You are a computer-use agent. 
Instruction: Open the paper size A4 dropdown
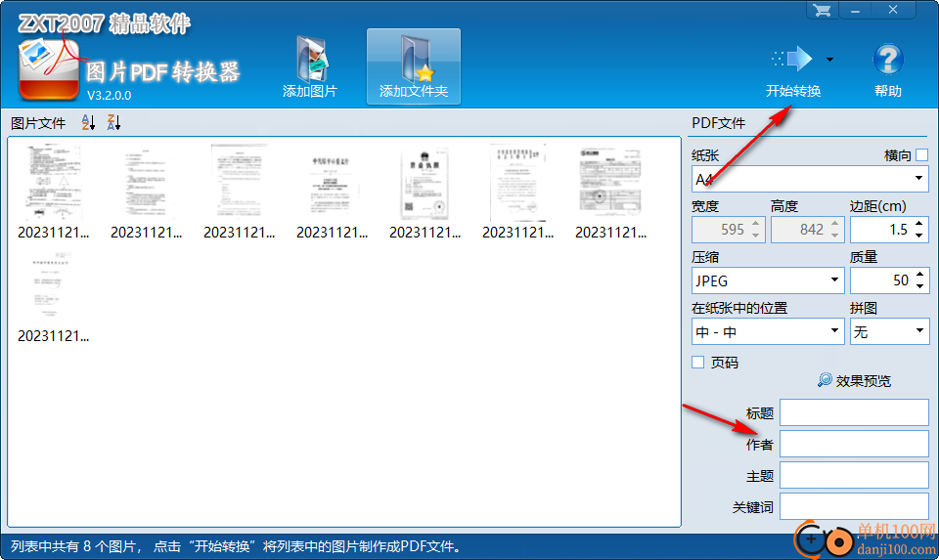click(x=810, y=178)
